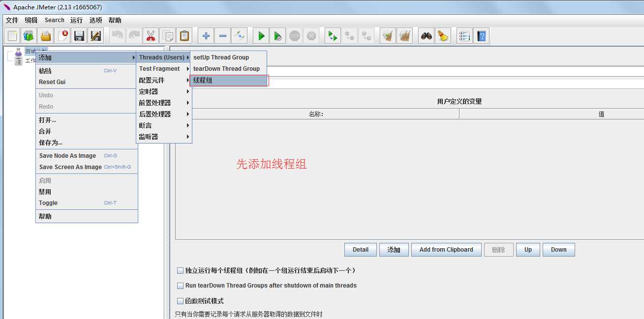
Task: Select the workbench clipboard icon in the tree
Action: coord(19,61)
